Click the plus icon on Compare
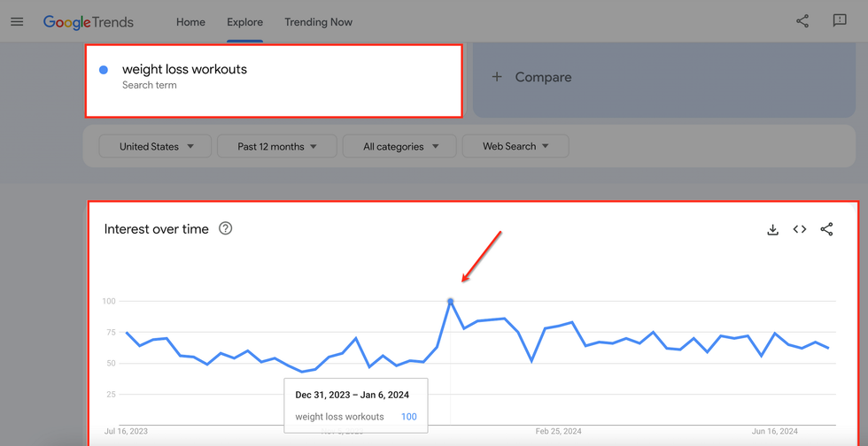Image resolution: width=868 pixels, height=446 pixels. point(497,77)
